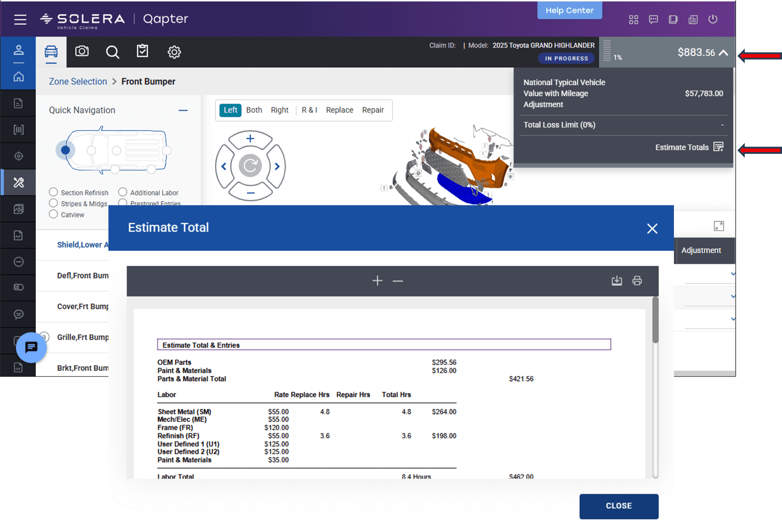782x532 pixels.
Task: Click the power logout icon
Action: [x=712, y=19]
